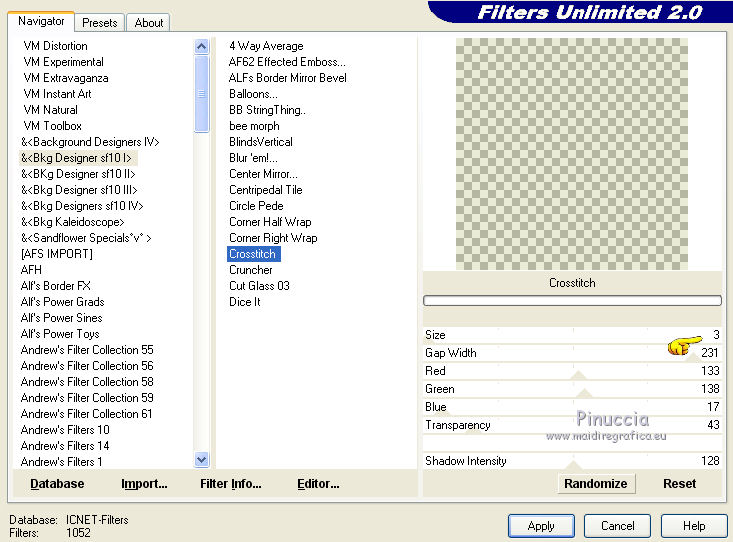733x542 pixels.
Task: Open the About tab
Action: click(149, 22)
